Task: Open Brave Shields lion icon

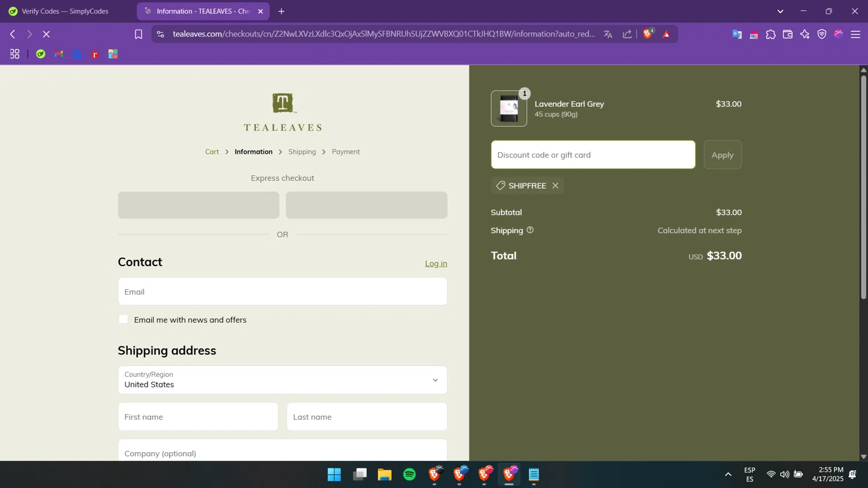Action: click(x=648, y=34)
